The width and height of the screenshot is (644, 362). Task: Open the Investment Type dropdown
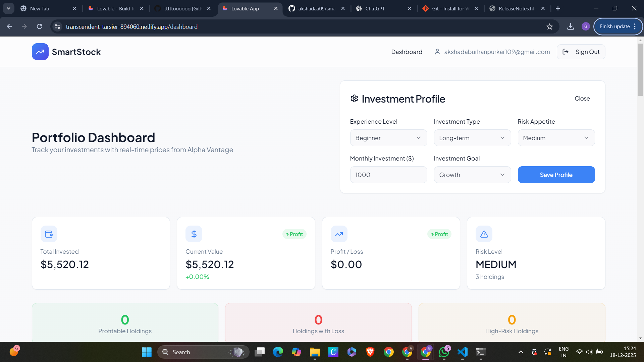[472, 138]
